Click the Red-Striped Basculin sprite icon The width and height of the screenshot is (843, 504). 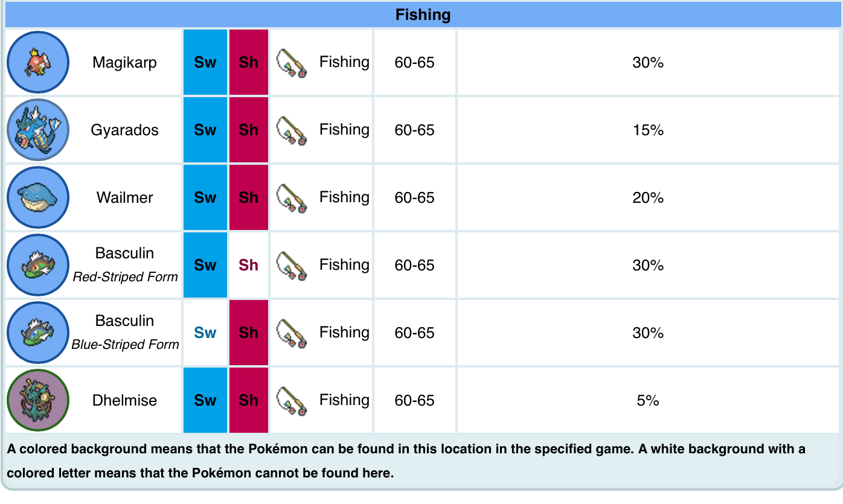coord(38,265)
